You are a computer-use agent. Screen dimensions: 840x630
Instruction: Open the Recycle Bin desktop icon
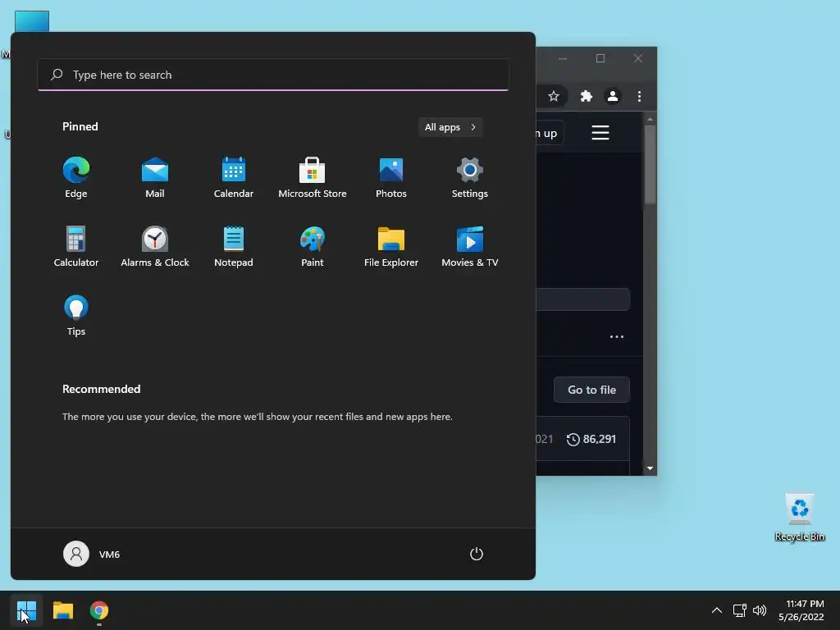point(799,518)
